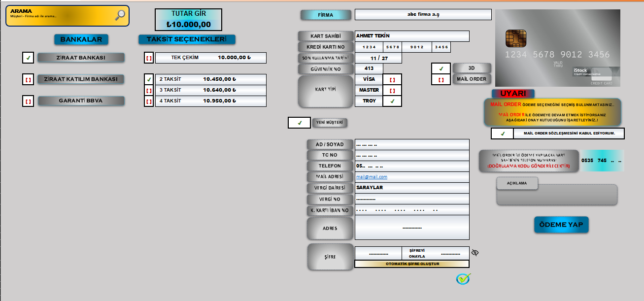Toggle Mail Order sözleşmesi acceptance checkbox
This screenshot has height=301, width=644.
pos(502,134)
